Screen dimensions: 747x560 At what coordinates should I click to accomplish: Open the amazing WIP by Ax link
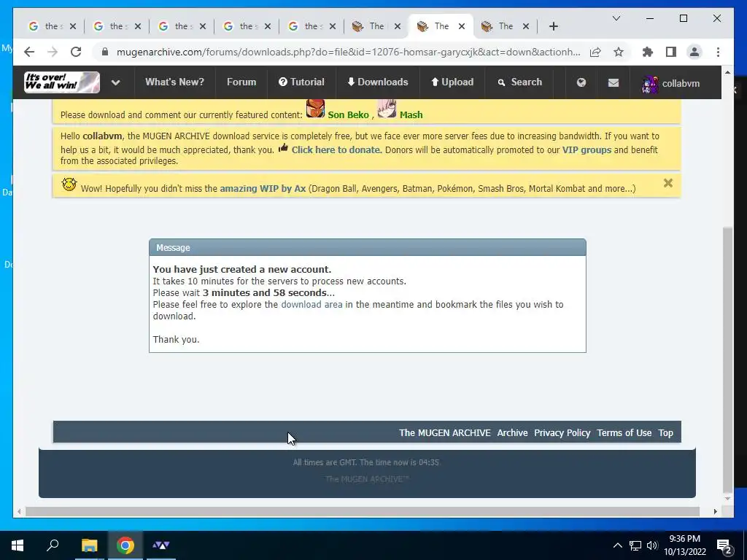pyautogui.click(x=263, y=189)
